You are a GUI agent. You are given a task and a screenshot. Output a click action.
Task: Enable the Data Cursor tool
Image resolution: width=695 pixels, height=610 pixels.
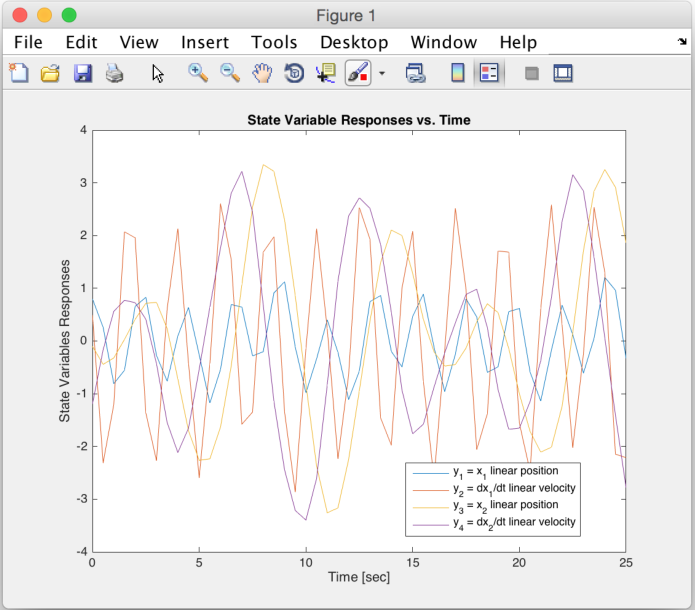click(x=325, y=73)
